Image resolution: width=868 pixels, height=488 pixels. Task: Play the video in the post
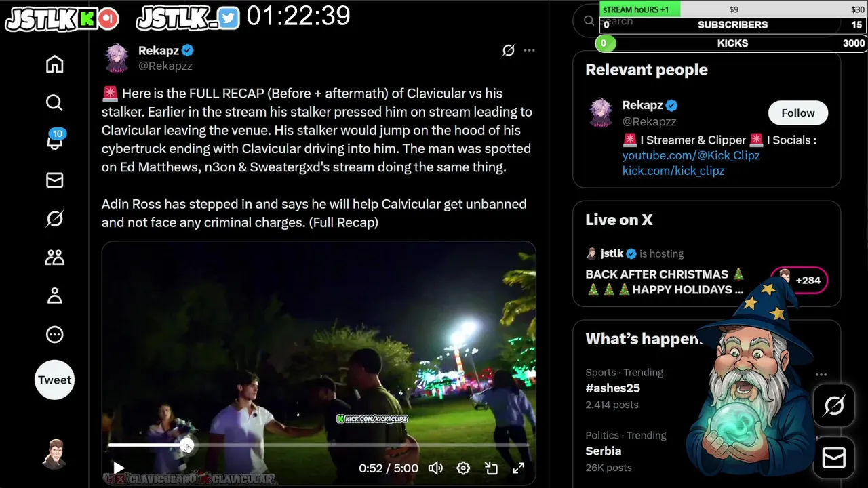(119, 468)
